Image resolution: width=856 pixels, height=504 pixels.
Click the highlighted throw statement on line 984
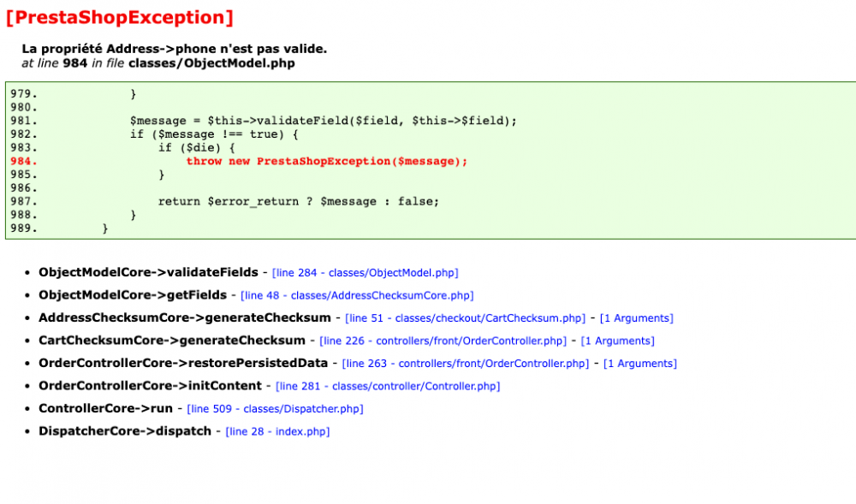[328, 161]
